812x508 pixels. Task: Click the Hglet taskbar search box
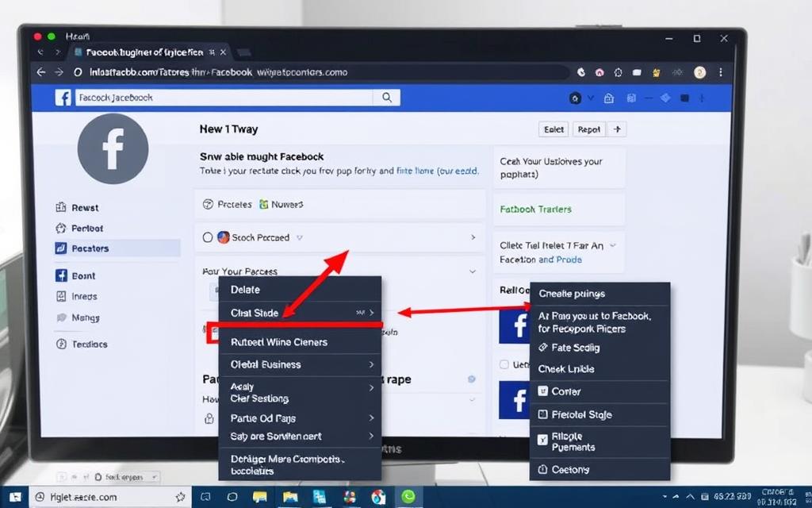point(109,497)
